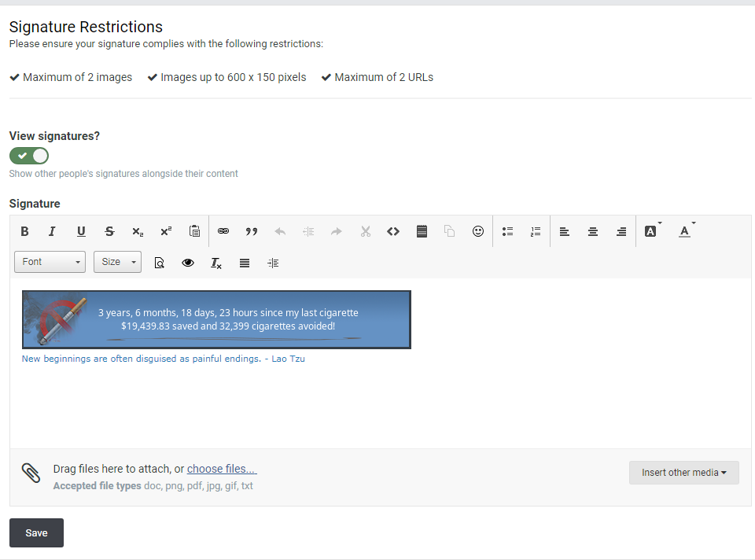Remove formatting from selected text
Image resolution: width=755 pixels, height=560 pixels.
[216, 263]
